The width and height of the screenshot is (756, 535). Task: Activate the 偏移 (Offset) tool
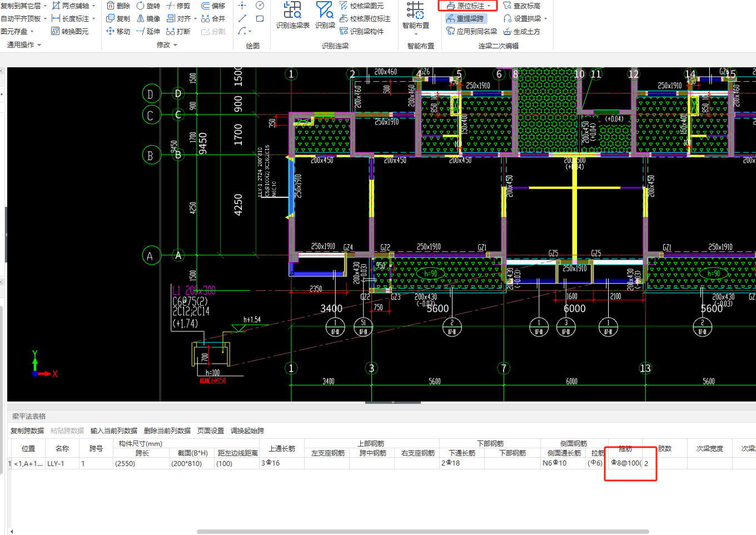[x=213, y=6]
